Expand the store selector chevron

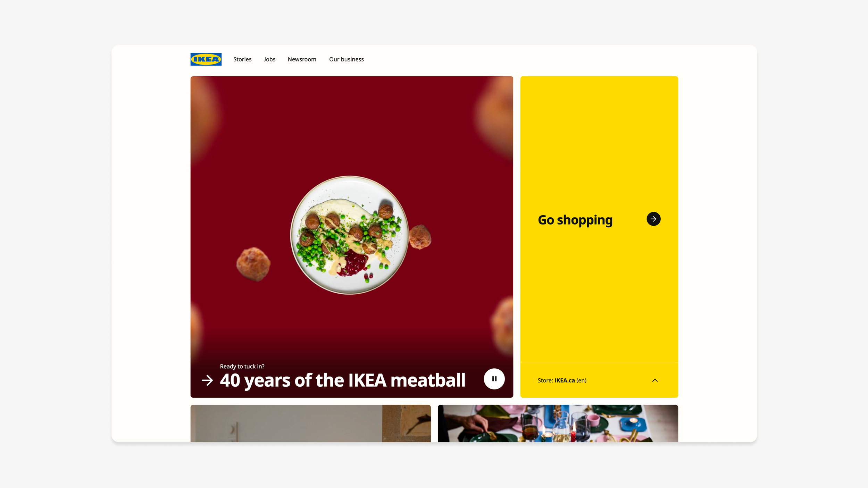[x=655, y=380]
